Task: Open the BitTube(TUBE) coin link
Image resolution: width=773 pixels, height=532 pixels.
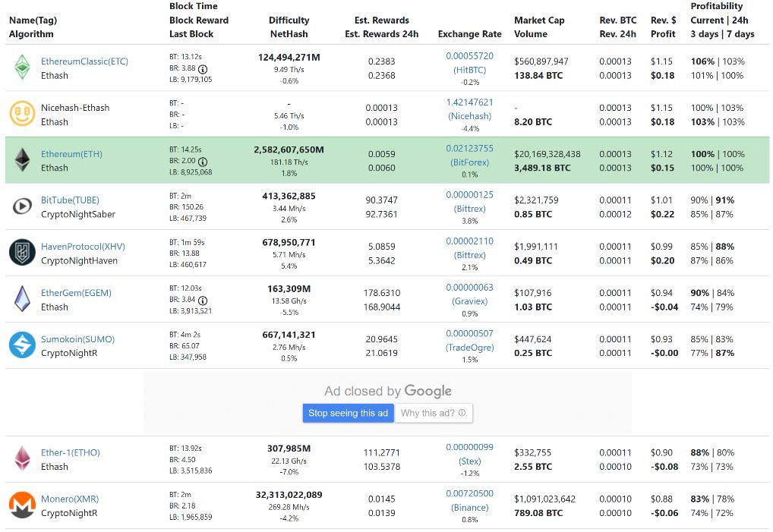Action: coord(70,200)
